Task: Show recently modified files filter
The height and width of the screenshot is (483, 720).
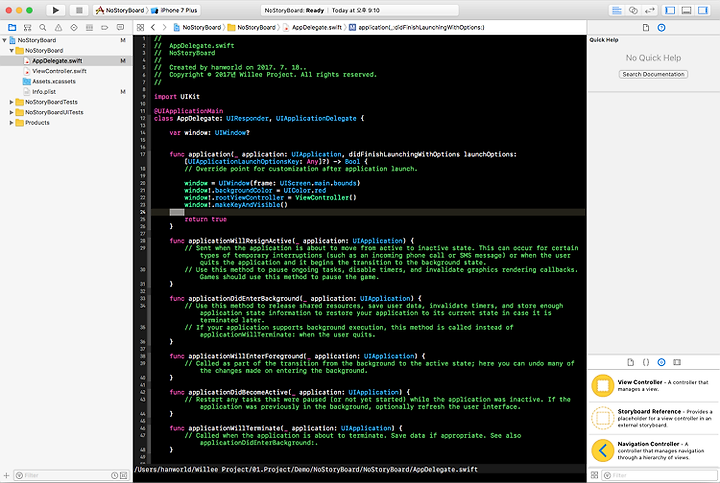Action: 114,476
